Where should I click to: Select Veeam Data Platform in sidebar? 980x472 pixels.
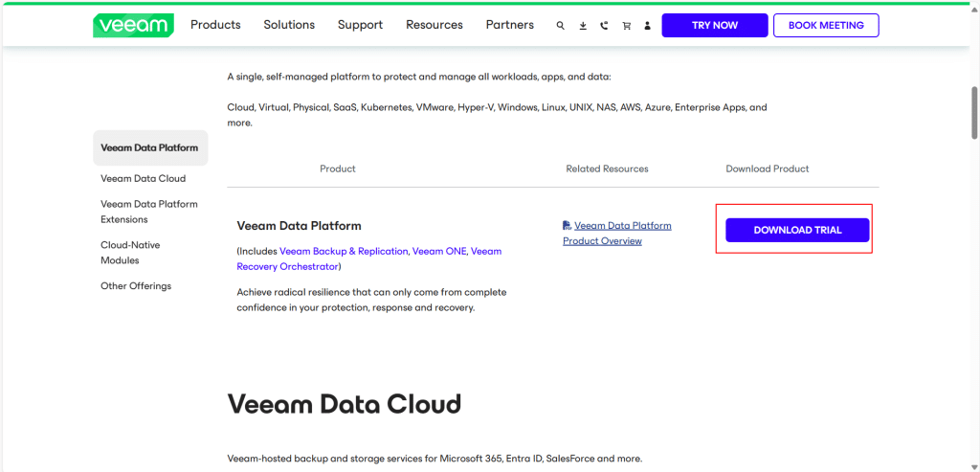[x=150, y=148]
